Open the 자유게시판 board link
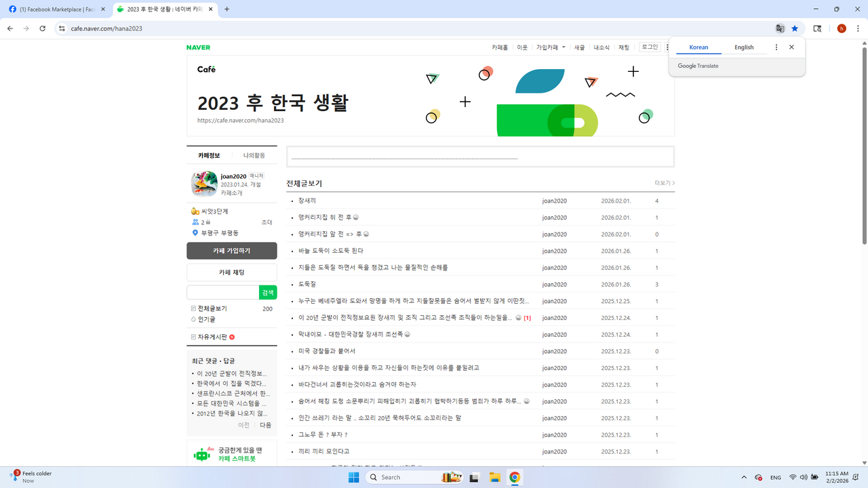Viewport: 868px width, 488px height. (x=212, y=337)
